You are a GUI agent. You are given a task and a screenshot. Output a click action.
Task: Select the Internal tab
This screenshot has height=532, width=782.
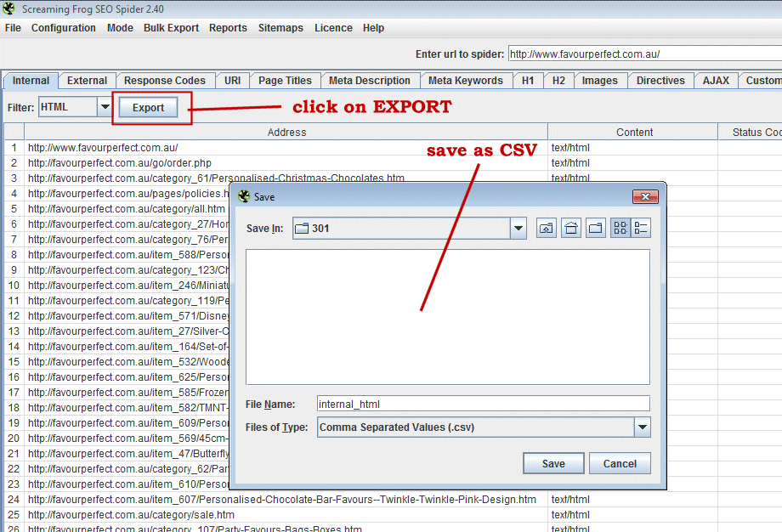click(31, 81)
